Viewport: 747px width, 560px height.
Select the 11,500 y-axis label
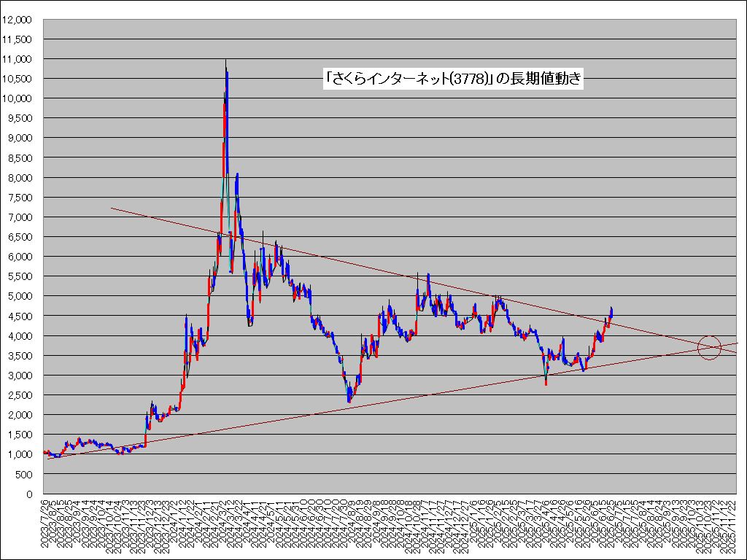pyautogui.click(x=18, y=40)
